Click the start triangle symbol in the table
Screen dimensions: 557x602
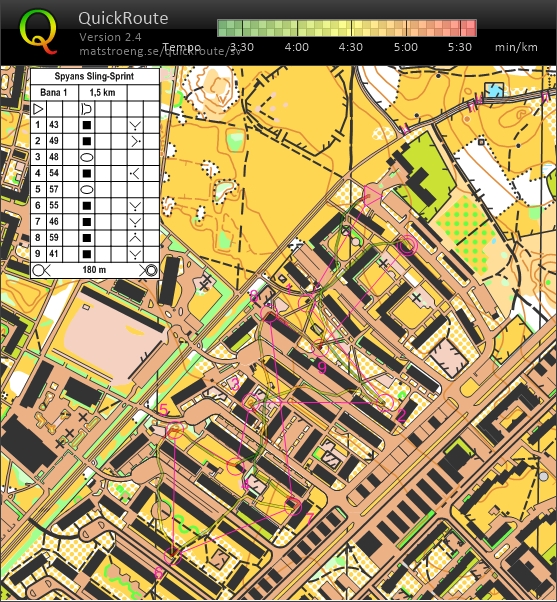[x=38, y=109]
